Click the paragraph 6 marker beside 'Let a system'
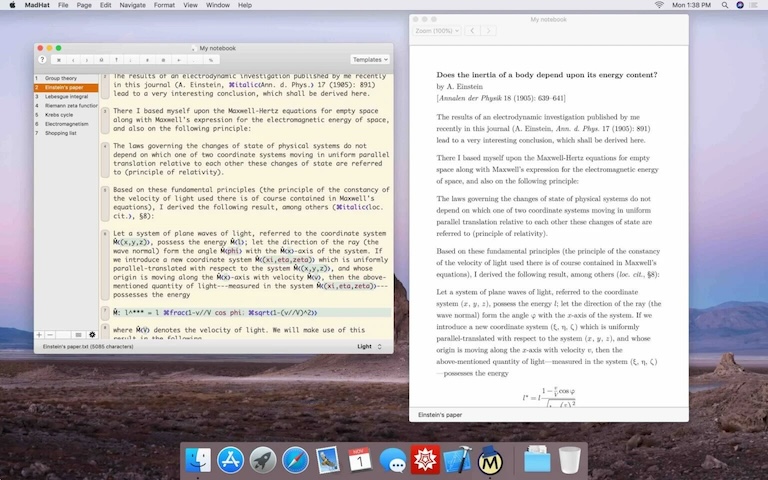 coord(105,264)
